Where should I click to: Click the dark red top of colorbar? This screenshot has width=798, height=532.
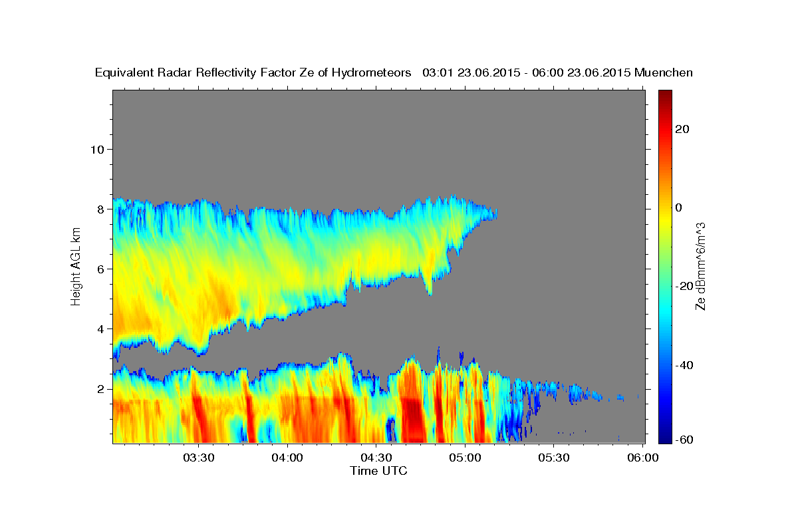(x=664, y=94)
